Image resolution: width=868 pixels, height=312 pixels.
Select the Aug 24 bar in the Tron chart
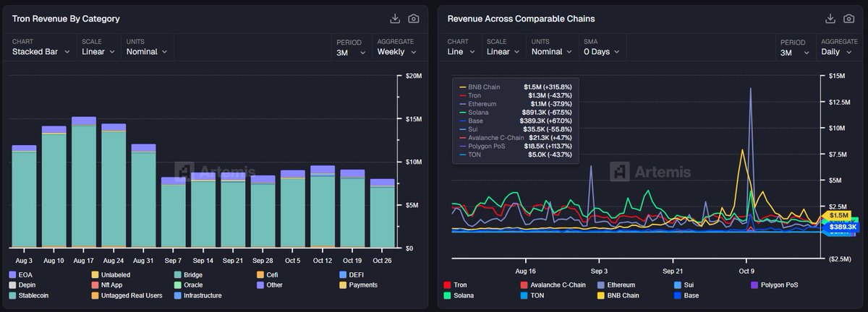pos(114,186)
